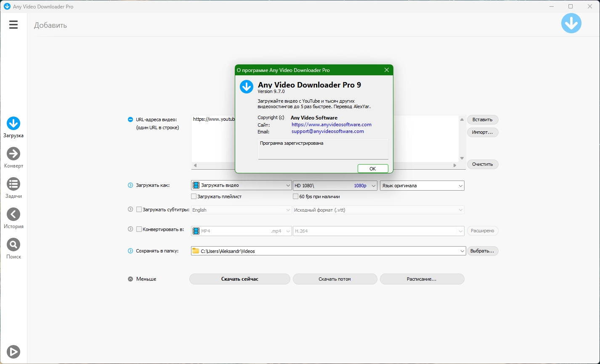Enable the Загружать плейлист checkbox
The height and width of the screenshot is (364, 600).
click(194, 197)
